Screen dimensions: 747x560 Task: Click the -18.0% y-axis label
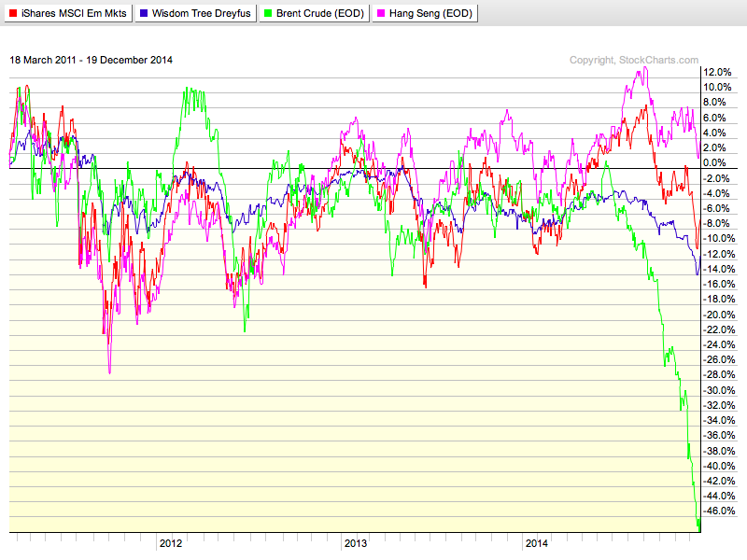pos(719,299)
